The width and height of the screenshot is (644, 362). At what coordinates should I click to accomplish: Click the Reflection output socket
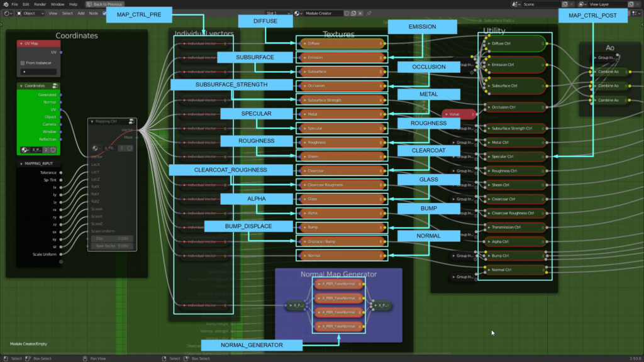click(x=61, y=139)
